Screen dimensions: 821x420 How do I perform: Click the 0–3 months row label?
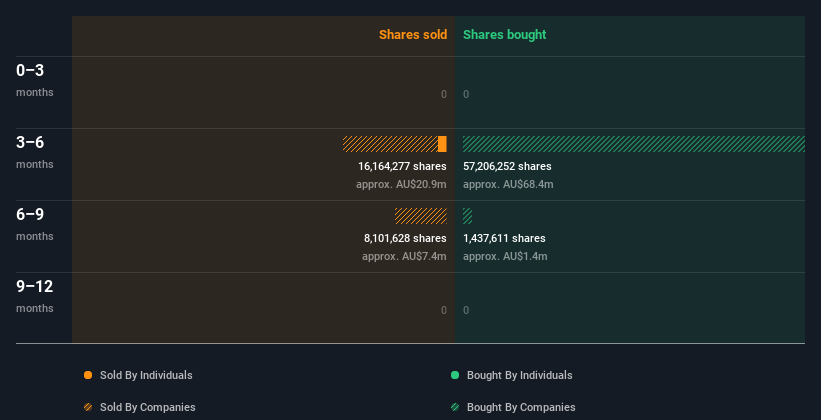(x=35, y=80)
